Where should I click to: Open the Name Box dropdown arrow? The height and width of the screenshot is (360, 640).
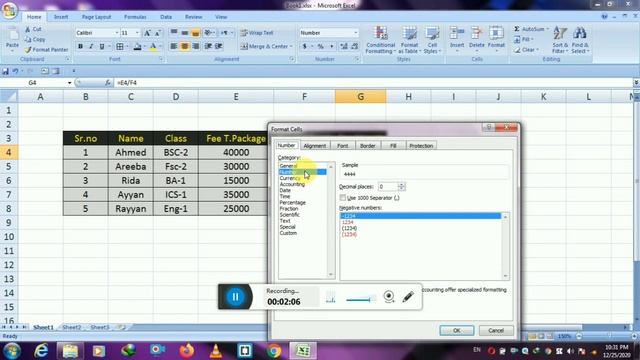tap(69, 83)
